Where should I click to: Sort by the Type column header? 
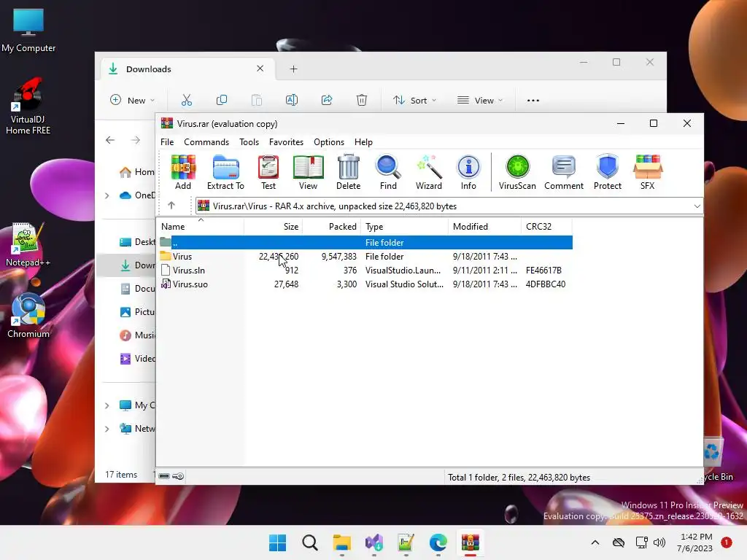404,227
